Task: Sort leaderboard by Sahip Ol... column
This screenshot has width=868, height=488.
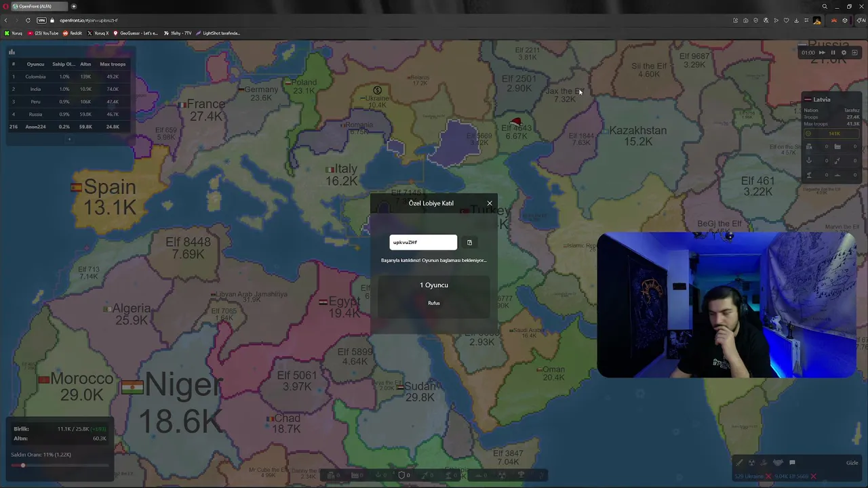Action: click(64, 64)
